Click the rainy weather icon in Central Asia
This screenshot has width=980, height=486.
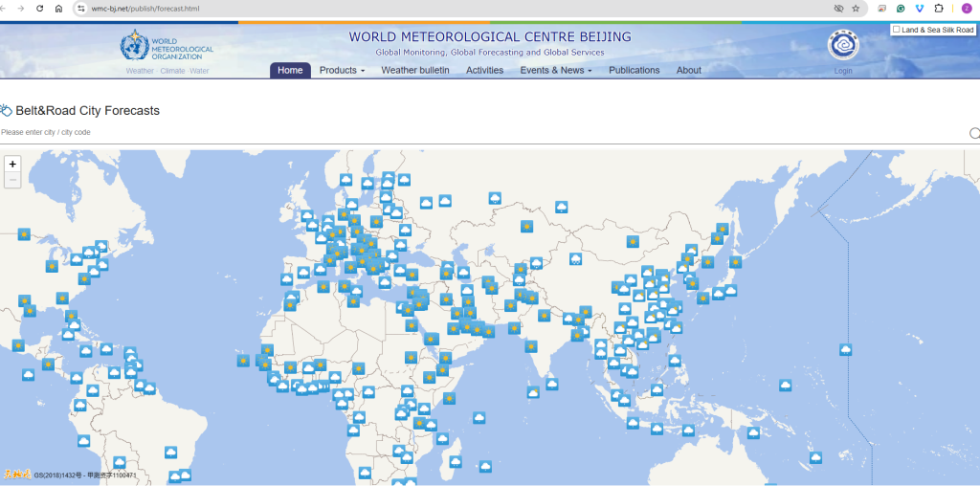(576, 258)
